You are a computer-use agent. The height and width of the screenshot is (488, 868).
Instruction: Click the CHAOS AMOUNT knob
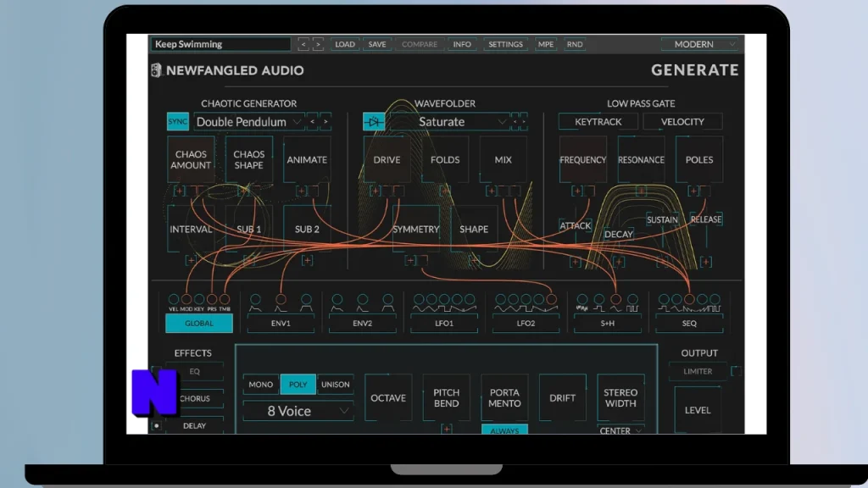191,160
